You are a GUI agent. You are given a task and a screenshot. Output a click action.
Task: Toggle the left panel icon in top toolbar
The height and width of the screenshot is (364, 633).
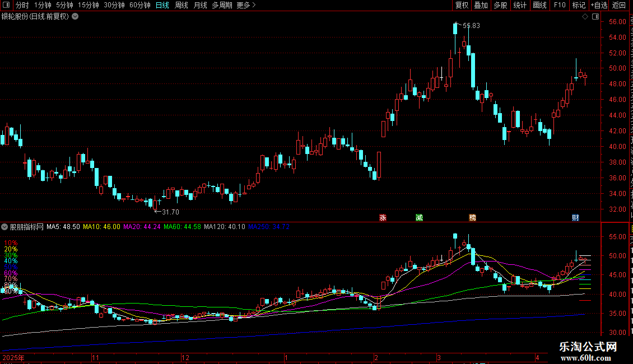click(6, 5)
